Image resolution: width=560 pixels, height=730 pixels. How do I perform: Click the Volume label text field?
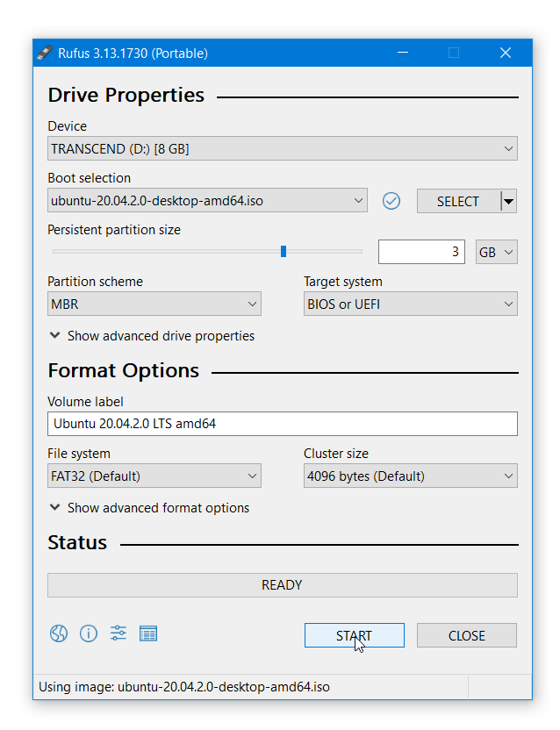283,424
